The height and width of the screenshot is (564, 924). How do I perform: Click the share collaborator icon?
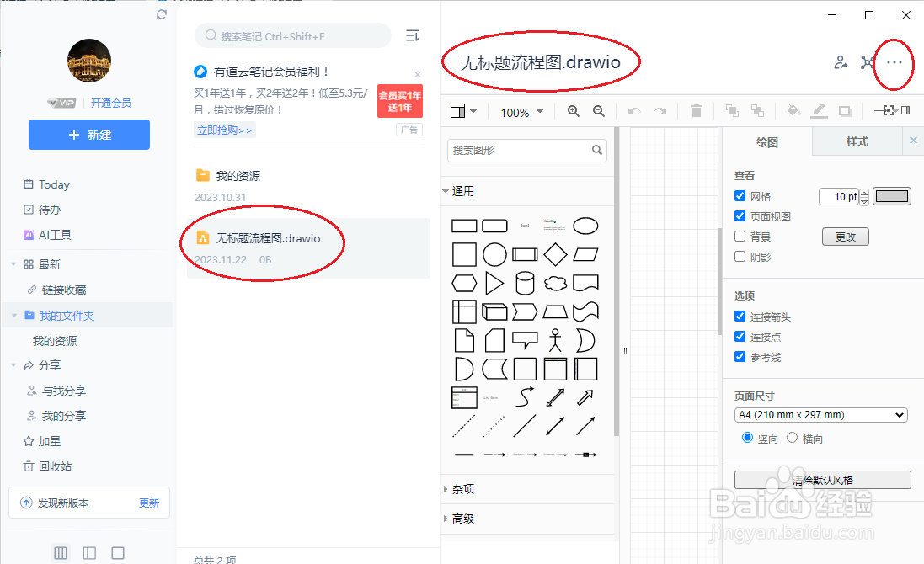pyautogui.click(x=841, y=61)
